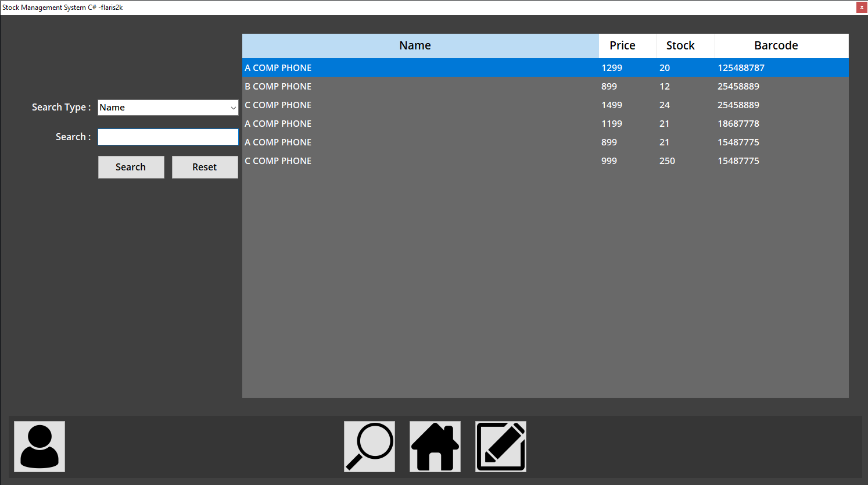Viewport: 868px width, 485px height.
Task: Select the row with stock value 250
Action: (407, 161)
